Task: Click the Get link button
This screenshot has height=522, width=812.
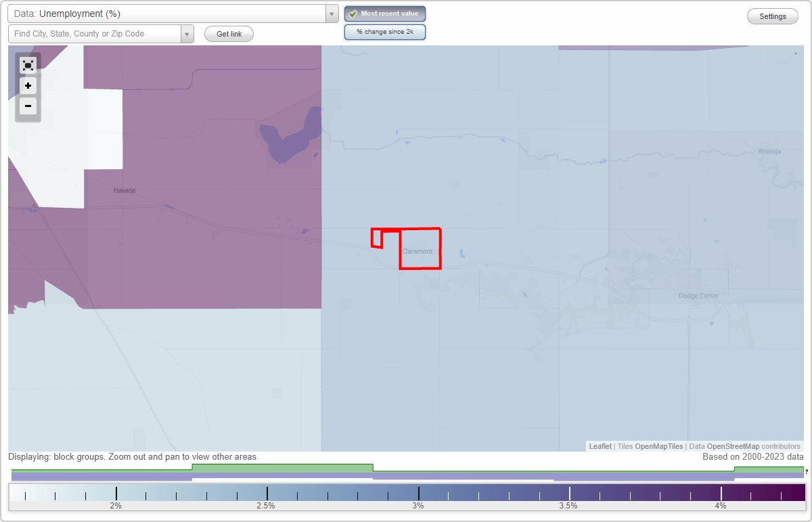Action: click(x=229, y=34)
